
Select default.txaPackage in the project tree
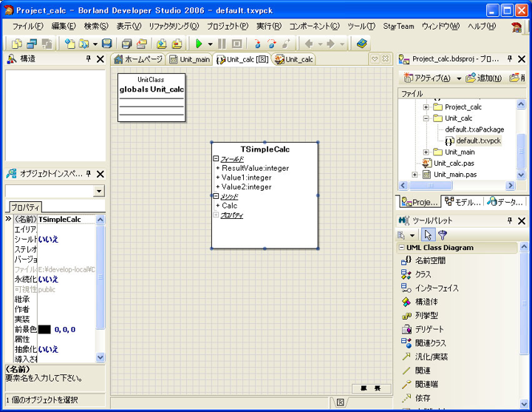pos(474,129)
